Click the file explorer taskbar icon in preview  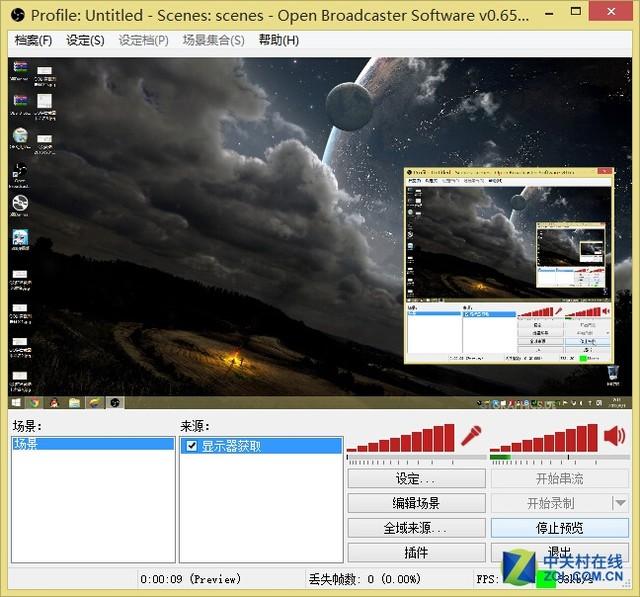(74, 403)
